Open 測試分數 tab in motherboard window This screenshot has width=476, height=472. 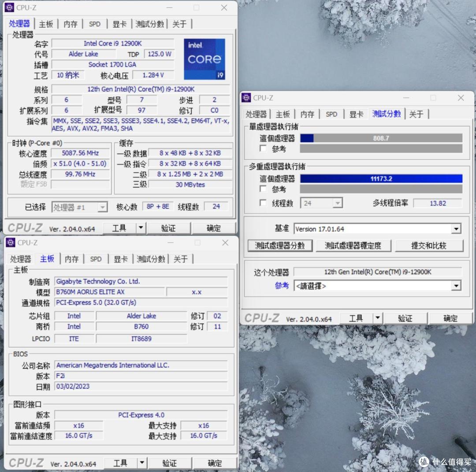[151, 259]
